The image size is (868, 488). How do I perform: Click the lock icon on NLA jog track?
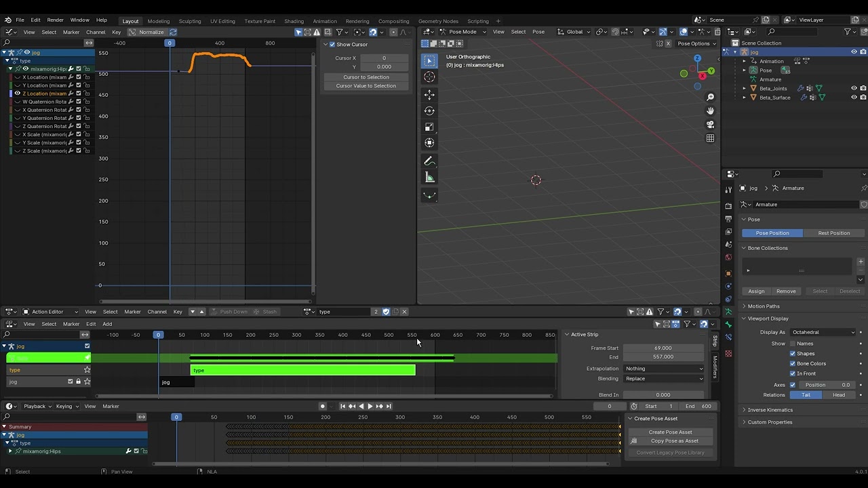[x=78, y=382]
